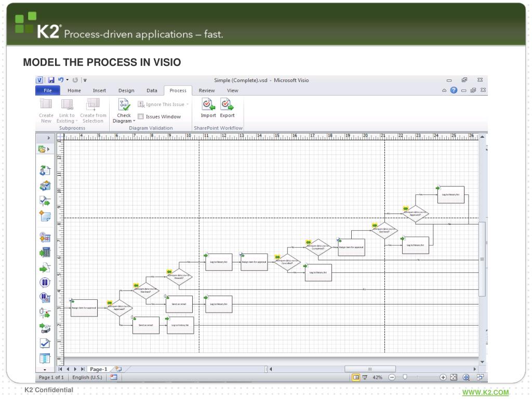Select the printer with green arrow stencil shape
The height and width of the screenshot is (399, 532).
click(x=45, y=328)
